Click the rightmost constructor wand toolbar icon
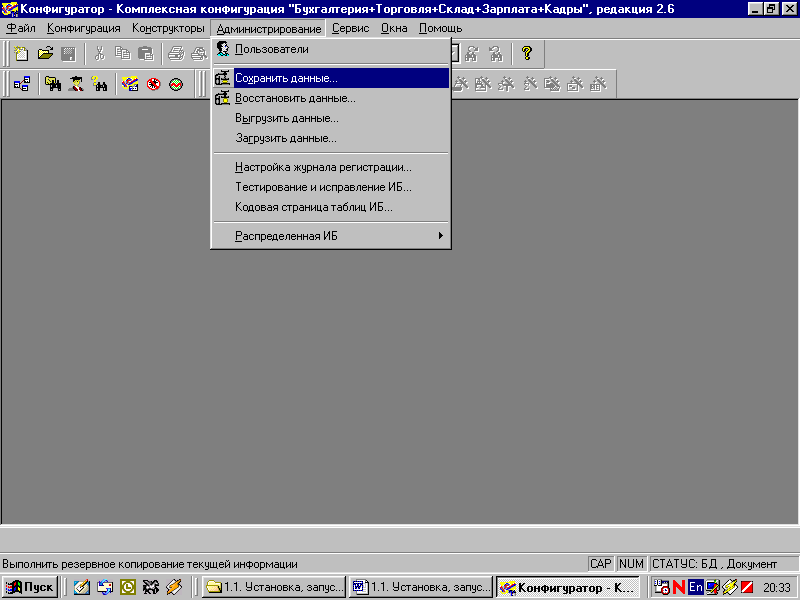800x600 pixels. point(598,84)
